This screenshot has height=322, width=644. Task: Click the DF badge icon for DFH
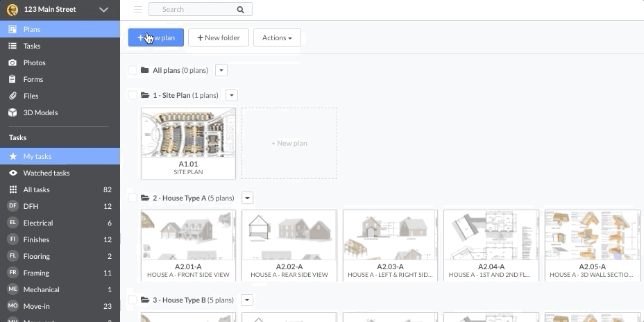tap(12, 206)
